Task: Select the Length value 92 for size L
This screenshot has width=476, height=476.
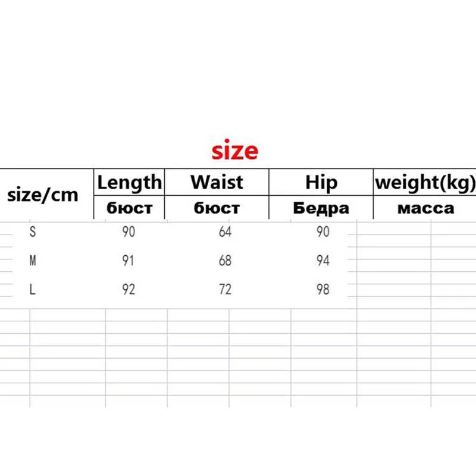Action: pos(129,289)
